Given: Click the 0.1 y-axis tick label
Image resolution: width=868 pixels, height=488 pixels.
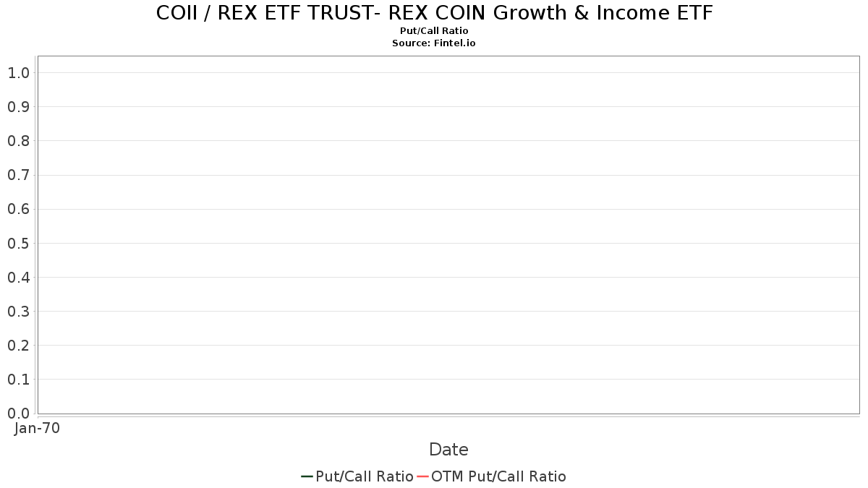Looking at the screenshot, I should pyautogui.click(x=18, y=379).
